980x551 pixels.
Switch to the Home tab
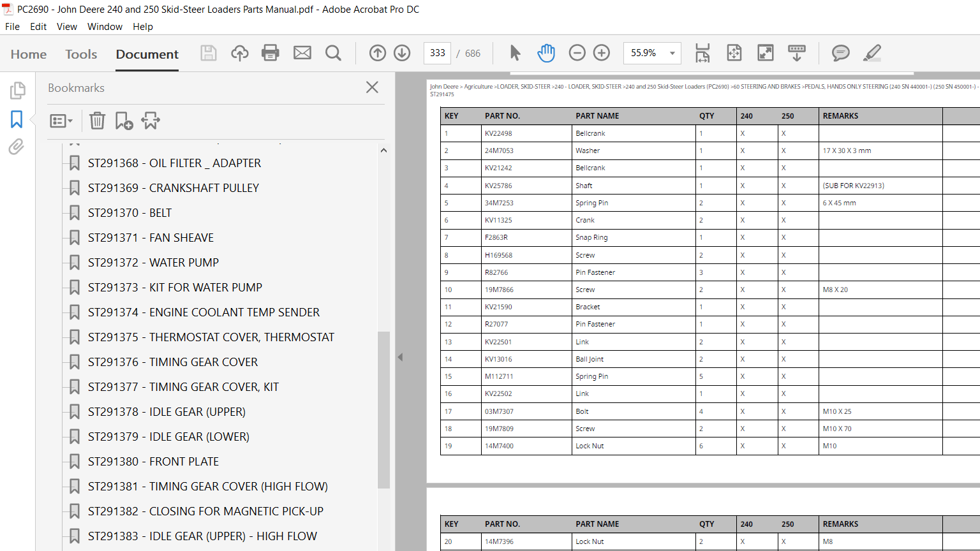[x=29, y=54]
